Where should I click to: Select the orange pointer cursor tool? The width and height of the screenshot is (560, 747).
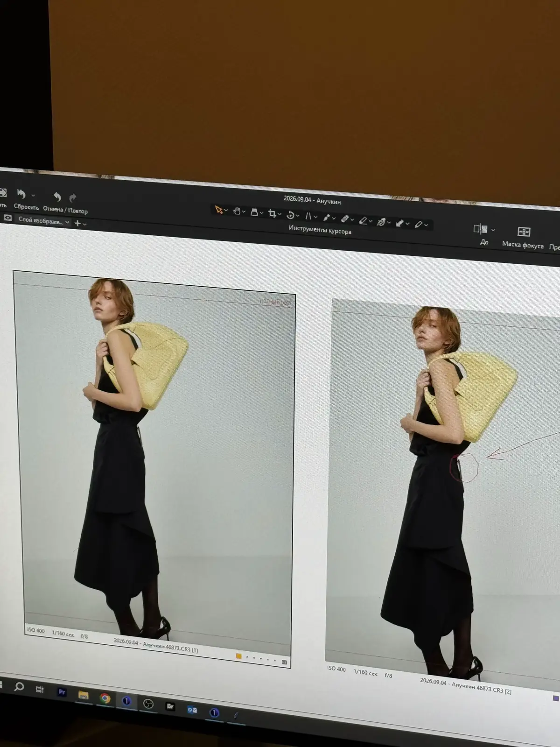pyautogui.click(x=218, y=210)
